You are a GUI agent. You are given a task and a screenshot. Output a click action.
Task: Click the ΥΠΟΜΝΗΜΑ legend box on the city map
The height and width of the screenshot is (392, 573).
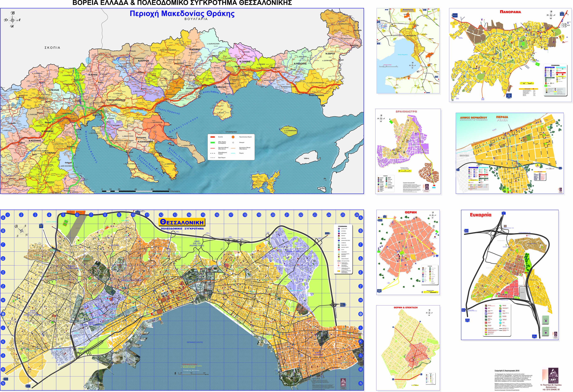pos(343,249)
